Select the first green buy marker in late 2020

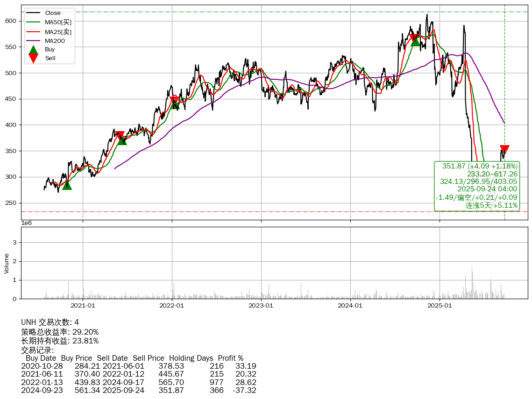pyautogui.click(x=67, y=185)
